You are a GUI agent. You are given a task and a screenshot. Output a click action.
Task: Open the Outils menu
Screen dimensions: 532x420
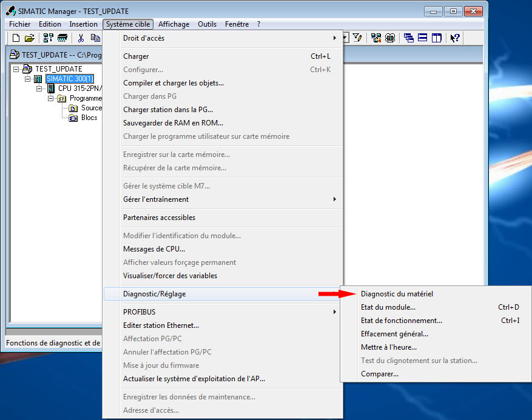click(207, 24)
